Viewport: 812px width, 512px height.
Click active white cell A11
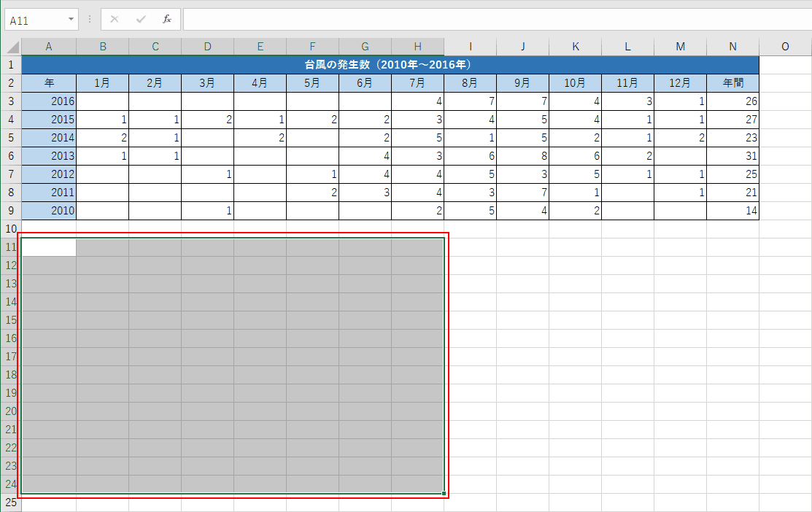(49, 247)
